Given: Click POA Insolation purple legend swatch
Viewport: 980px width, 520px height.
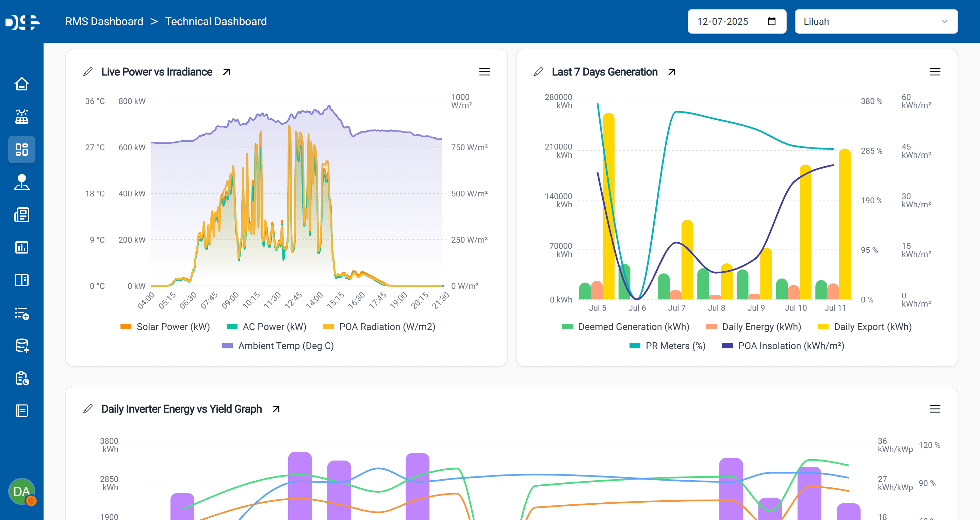Looking at the screenshot, I should (728, 346).
